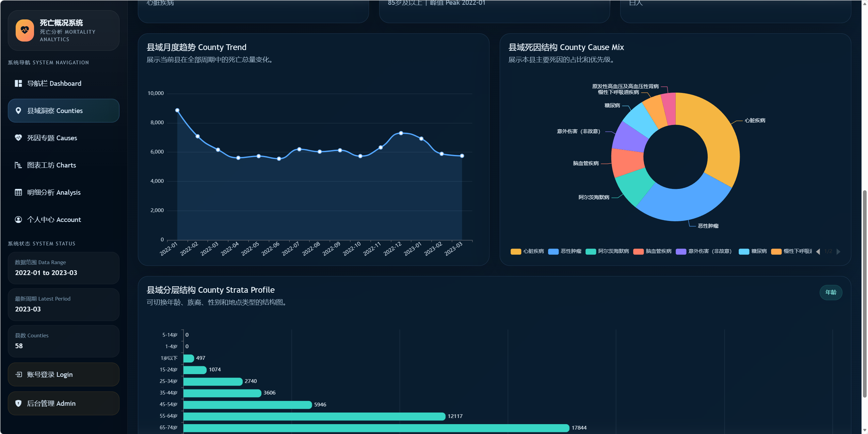Go to next legend page arrow
The height and width of the screenshot is (434, 868).
pos(838,252)
